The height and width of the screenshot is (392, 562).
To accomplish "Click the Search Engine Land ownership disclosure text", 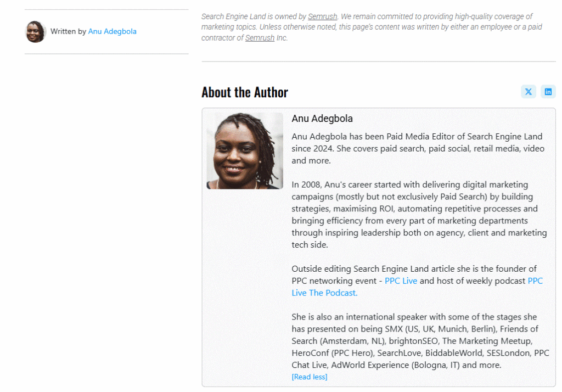I will (x=372, y=27).
